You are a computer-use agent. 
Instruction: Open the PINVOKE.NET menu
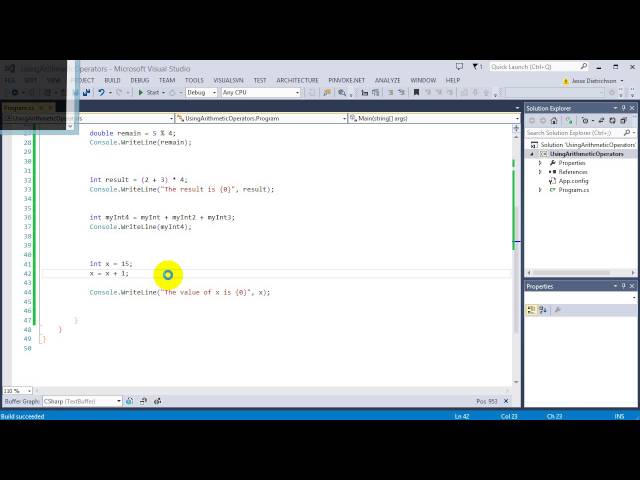click(347, 80)
